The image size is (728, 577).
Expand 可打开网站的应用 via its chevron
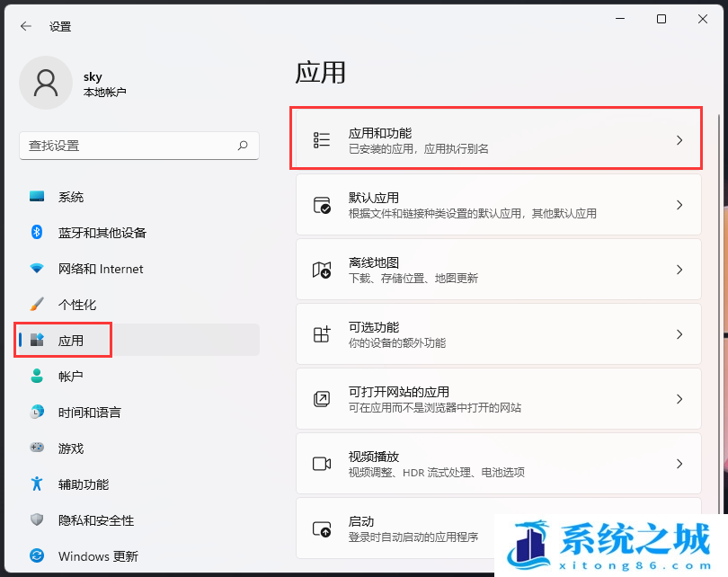tap(679, 399)
